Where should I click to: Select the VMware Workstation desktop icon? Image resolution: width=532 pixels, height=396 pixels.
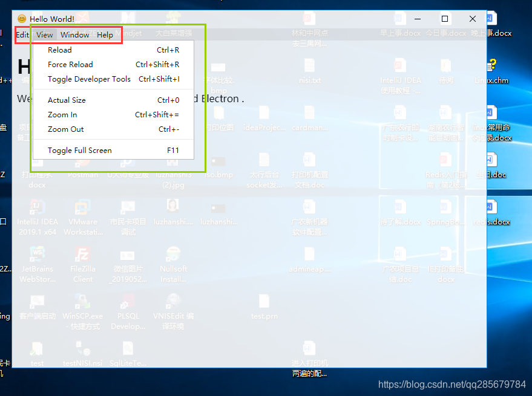tap(83, 217)
